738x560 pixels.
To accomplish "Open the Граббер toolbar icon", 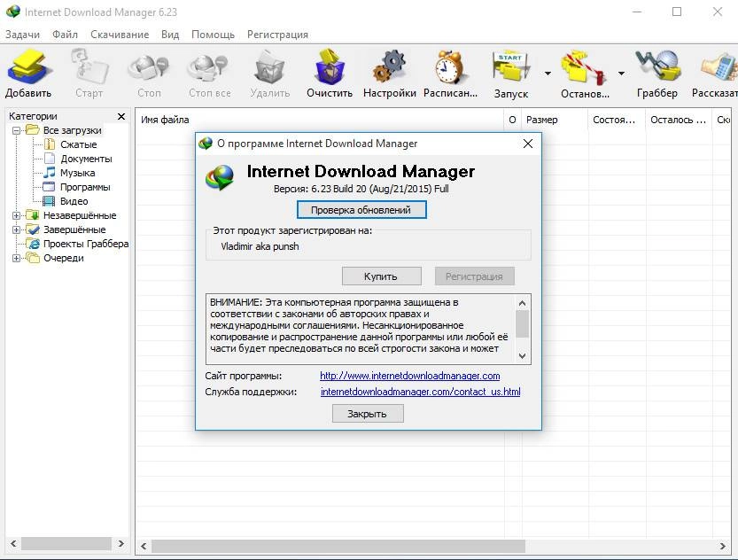I will (657, 66).
